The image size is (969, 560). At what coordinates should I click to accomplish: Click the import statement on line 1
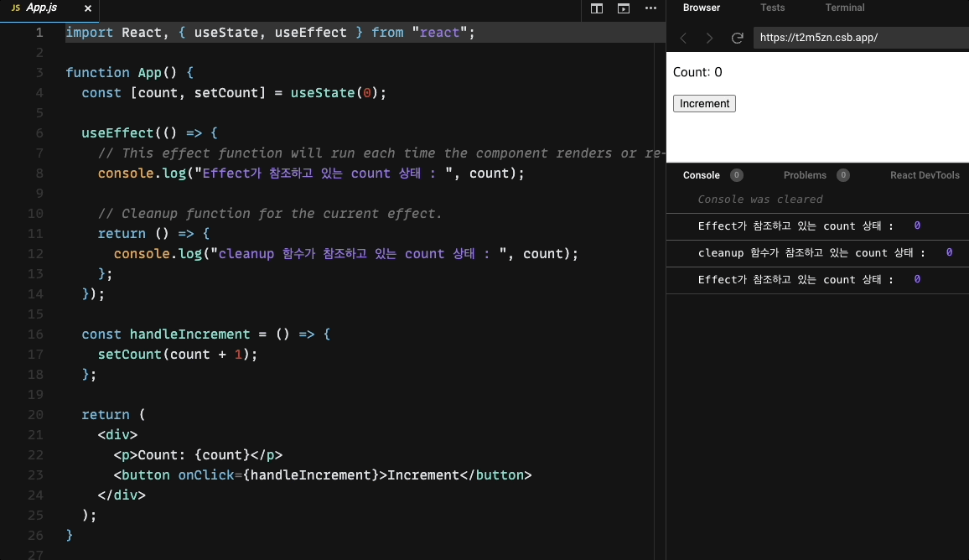pos(270,32)
